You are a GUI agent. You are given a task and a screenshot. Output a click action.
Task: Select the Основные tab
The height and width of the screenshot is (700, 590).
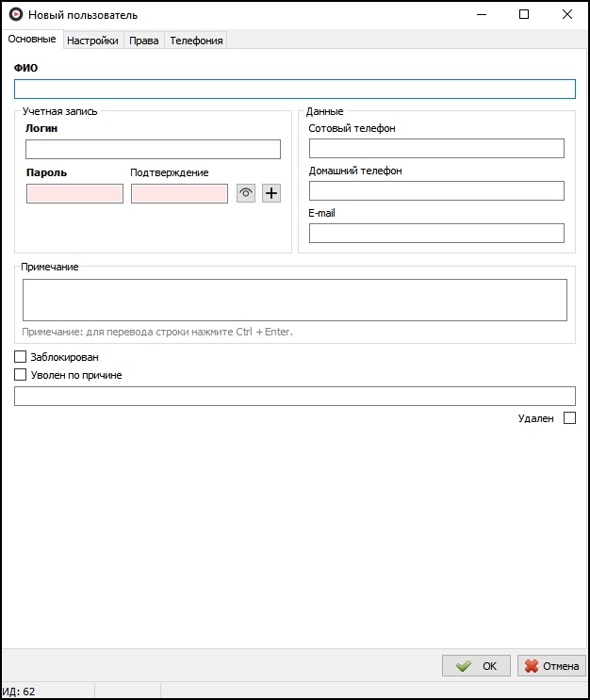coord(32,40)
